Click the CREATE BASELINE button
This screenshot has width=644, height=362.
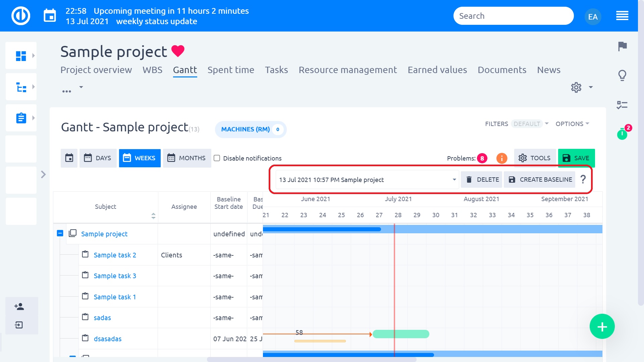point(539,179)
